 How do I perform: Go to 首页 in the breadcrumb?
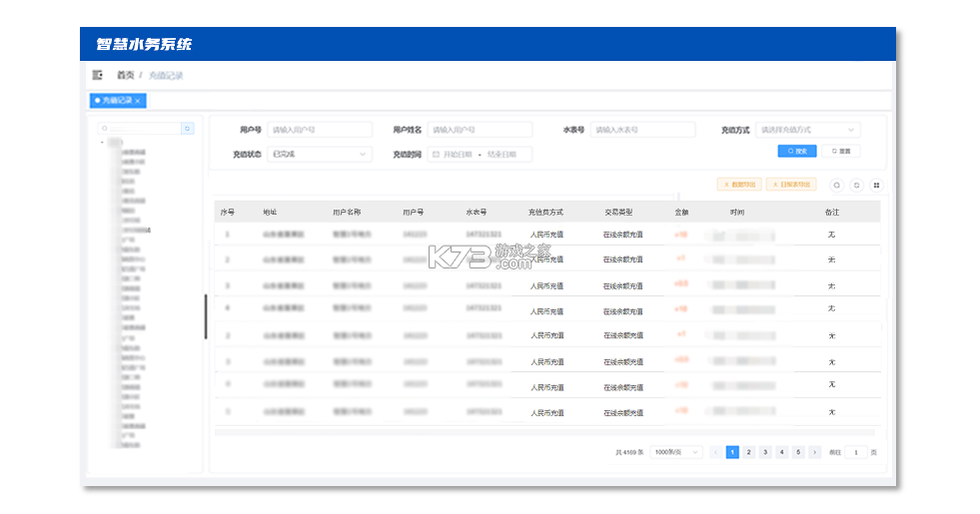(126, 75)
